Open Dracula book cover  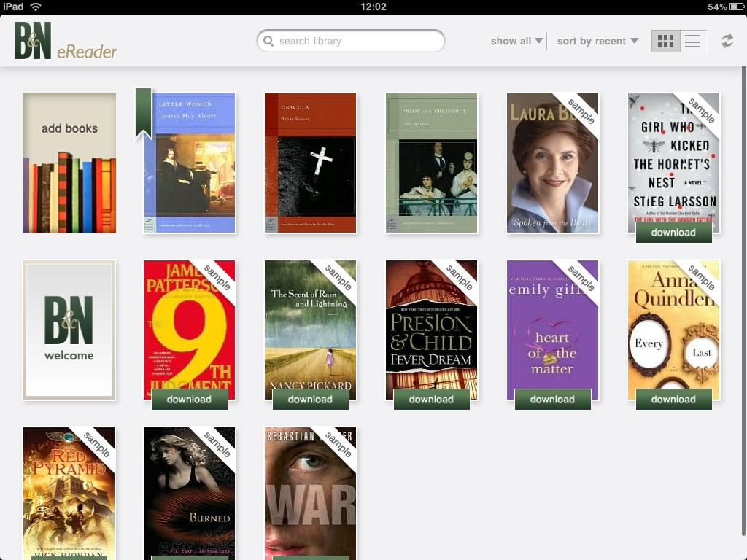310,163
